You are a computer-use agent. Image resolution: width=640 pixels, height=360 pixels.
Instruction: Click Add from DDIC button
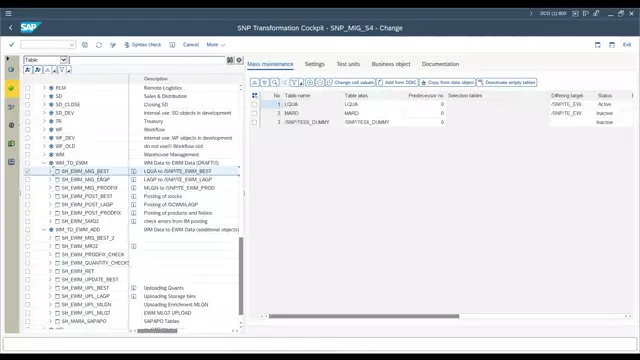click(x=397, y=82)
